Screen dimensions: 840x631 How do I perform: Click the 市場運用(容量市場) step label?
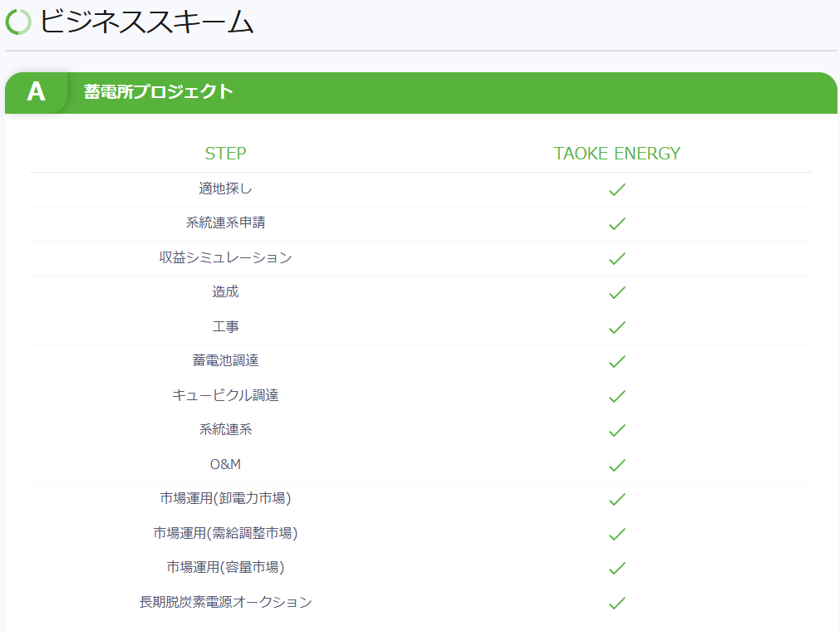click(x=225, y=567)
